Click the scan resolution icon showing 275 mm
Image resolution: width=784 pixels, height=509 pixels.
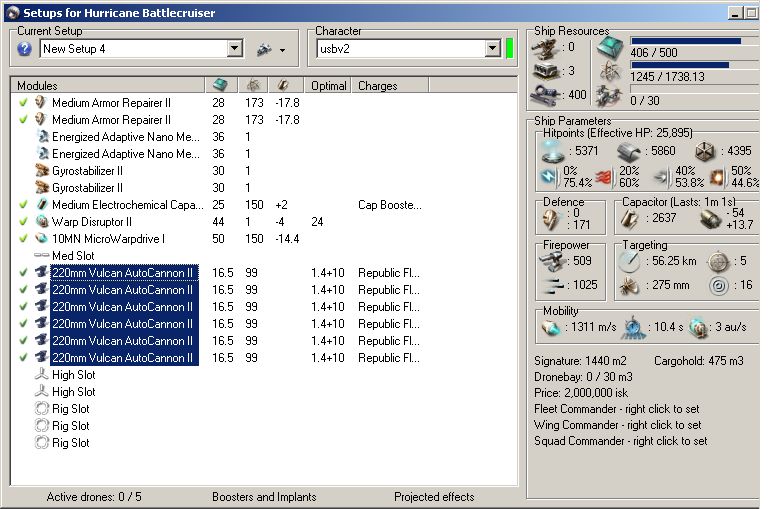(629, 286)
